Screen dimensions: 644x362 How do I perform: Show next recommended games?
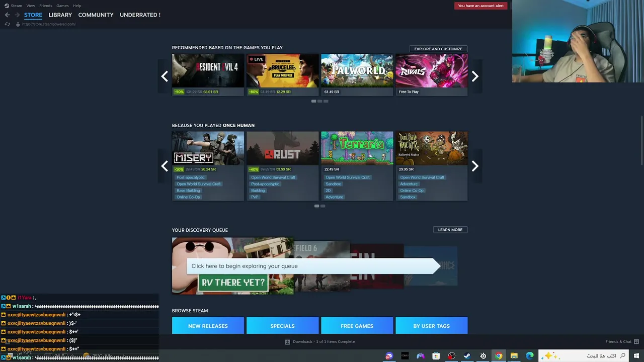[x=475, y=76]
